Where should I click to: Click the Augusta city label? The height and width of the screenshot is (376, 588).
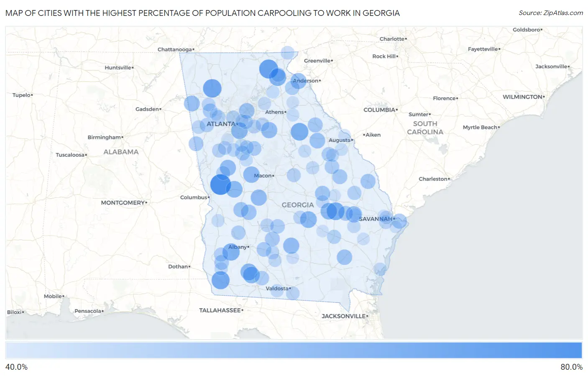[339, 140]
